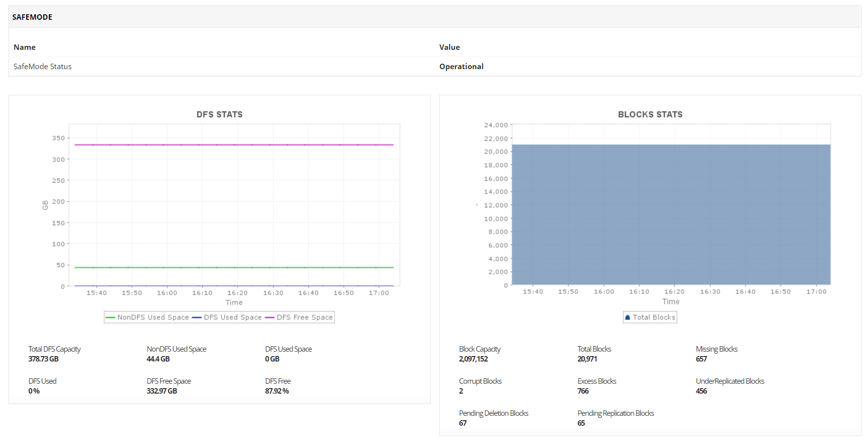The height and width of the screenshot is (442, 868).
Task: Click the UnderReplicated Blocks label
Action: click(730, 381)
